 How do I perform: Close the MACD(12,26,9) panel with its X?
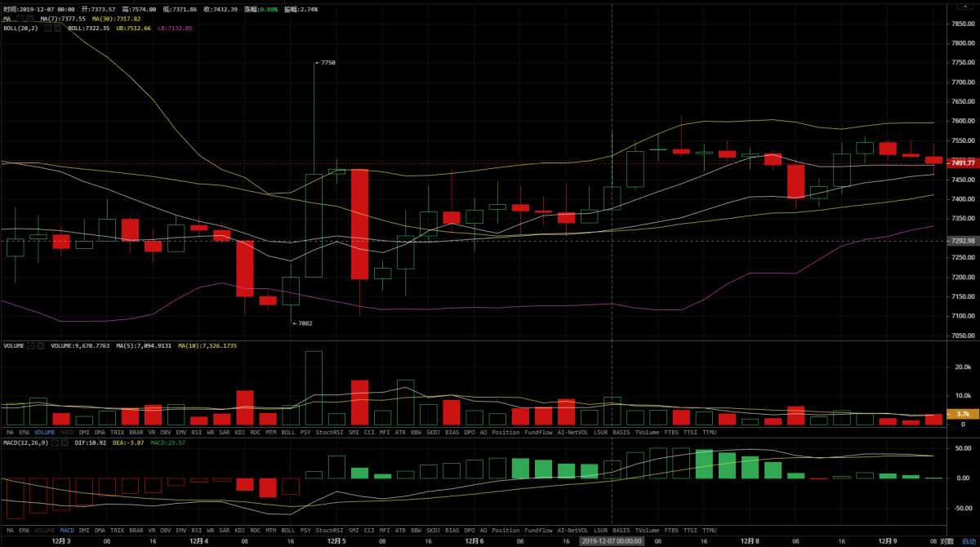(x=64, y=442)
